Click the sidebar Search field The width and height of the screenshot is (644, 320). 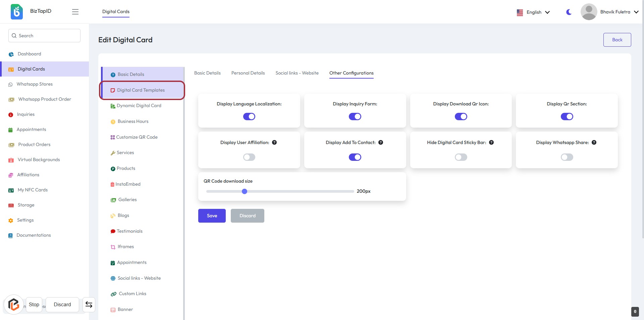point(44,36)
